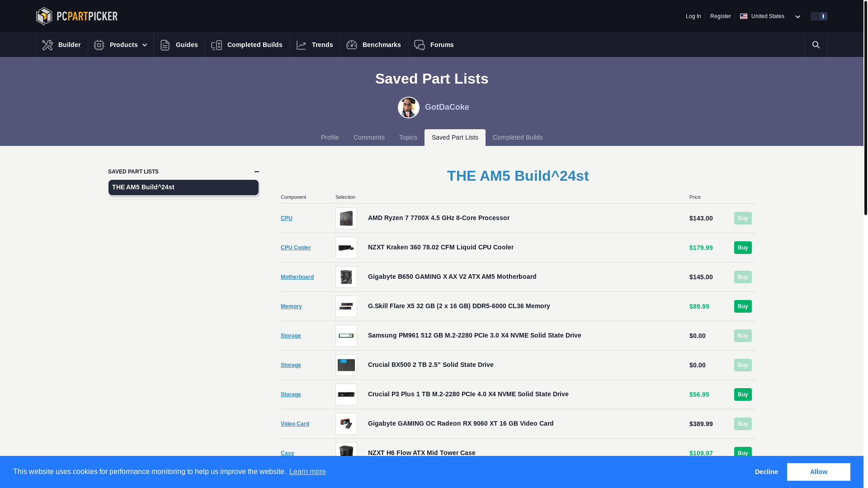Viewport: 868px width, 488px height.
Task: Open the search magnifier icon
Action: pyautogui.click(x=816, y=45)
